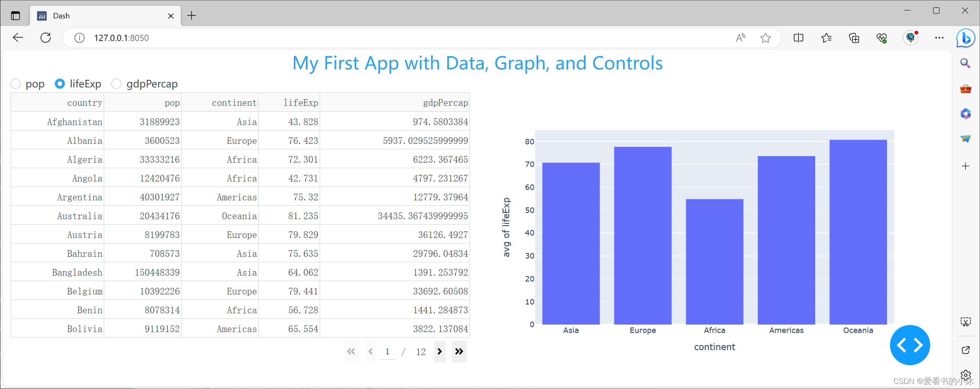
Task: Select the pop radio button
Action: point(15,84)
